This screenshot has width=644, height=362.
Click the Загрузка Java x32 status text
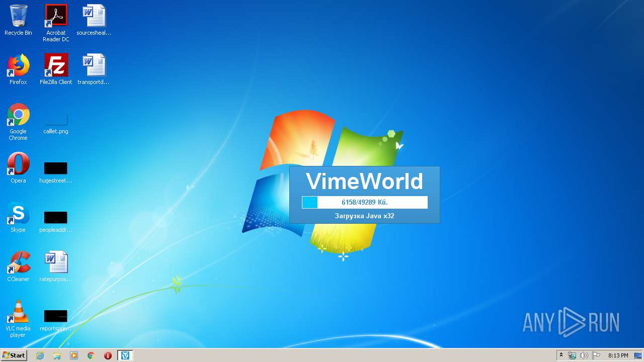[x=365, y=216]
